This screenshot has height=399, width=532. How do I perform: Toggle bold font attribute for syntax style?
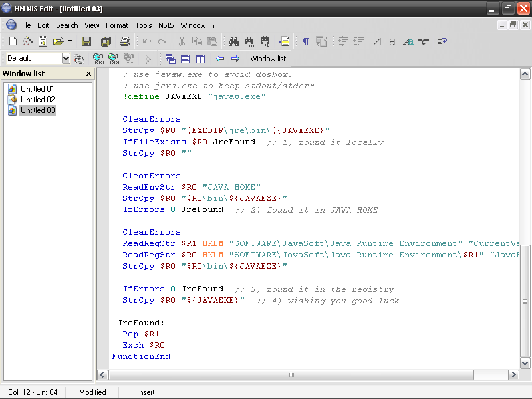(x=377, y=41)
